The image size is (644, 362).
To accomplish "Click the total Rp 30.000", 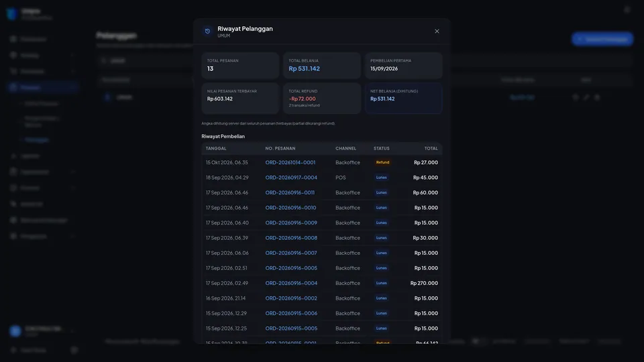I will pos(425,238).
